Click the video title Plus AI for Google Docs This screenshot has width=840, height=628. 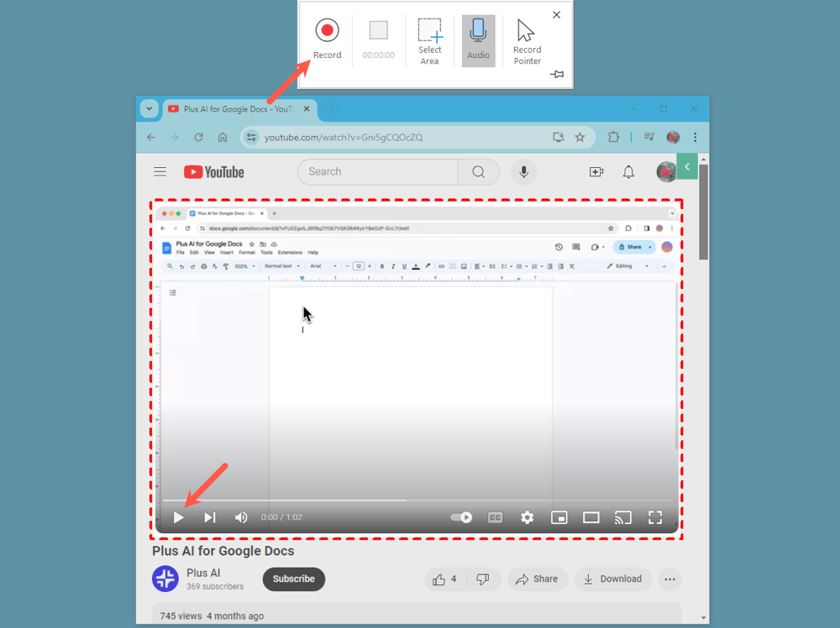[223, 551]
